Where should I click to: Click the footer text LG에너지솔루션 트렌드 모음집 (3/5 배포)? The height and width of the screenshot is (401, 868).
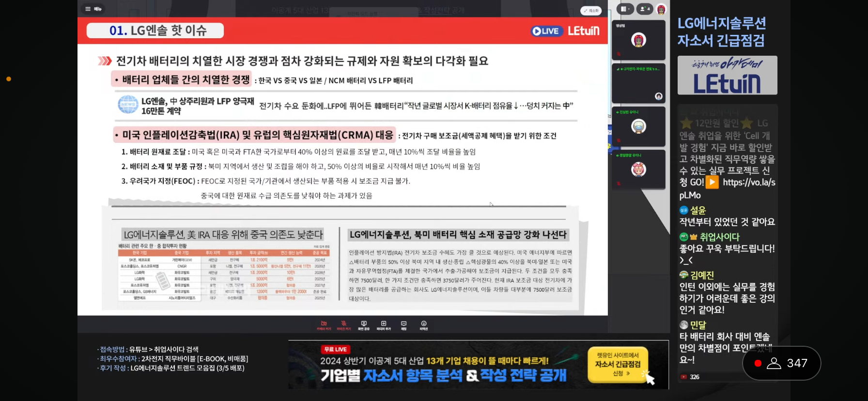tap(187, 368)
